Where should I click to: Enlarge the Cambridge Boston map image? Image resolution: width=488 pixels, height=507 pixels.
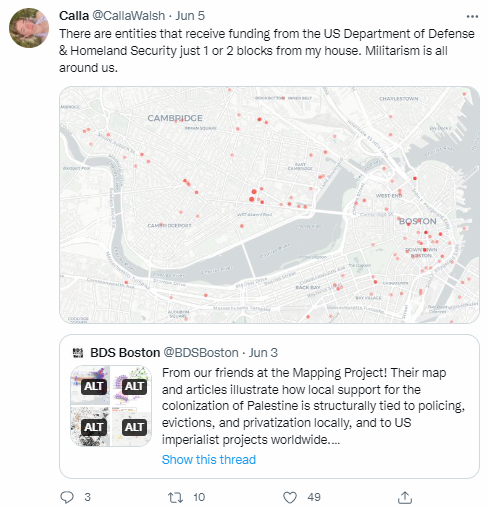[x=269, y=205]
